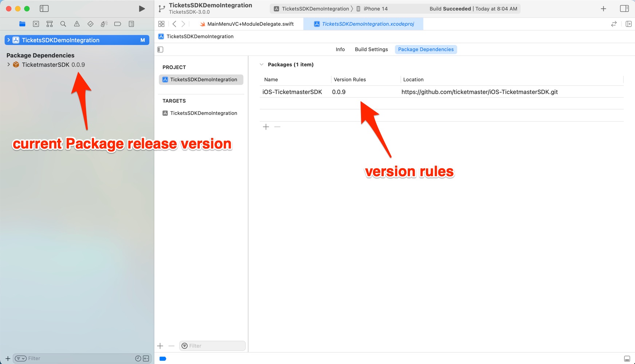The height and width of the screenshot is (364, 635).
Task: Click the Version Rules column header
Action: tap(350, 79)
